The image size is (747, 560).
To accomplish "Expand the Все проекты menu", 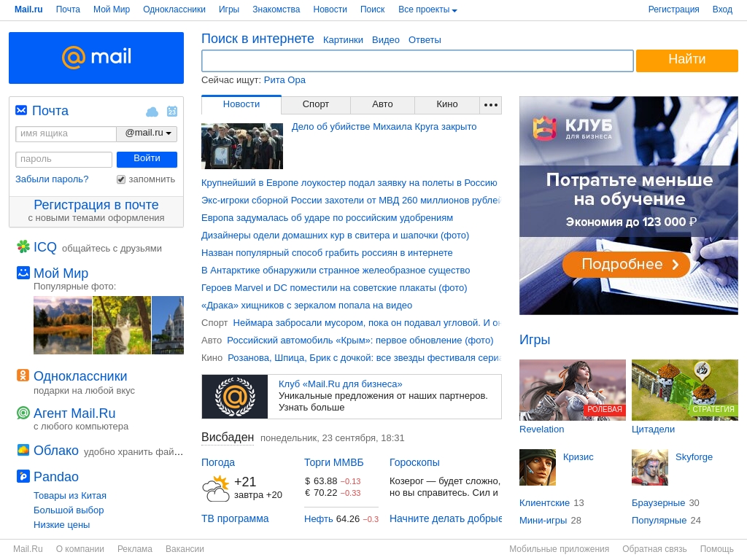I will pos(427,9).
